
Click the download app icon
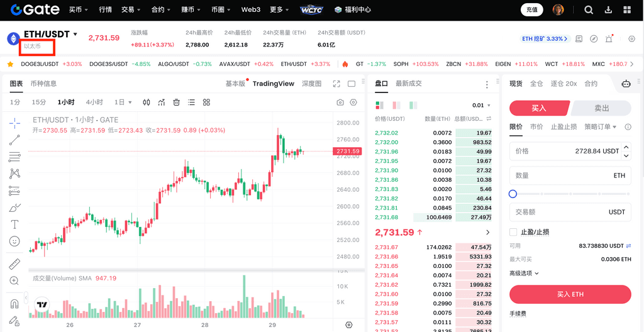608,10
